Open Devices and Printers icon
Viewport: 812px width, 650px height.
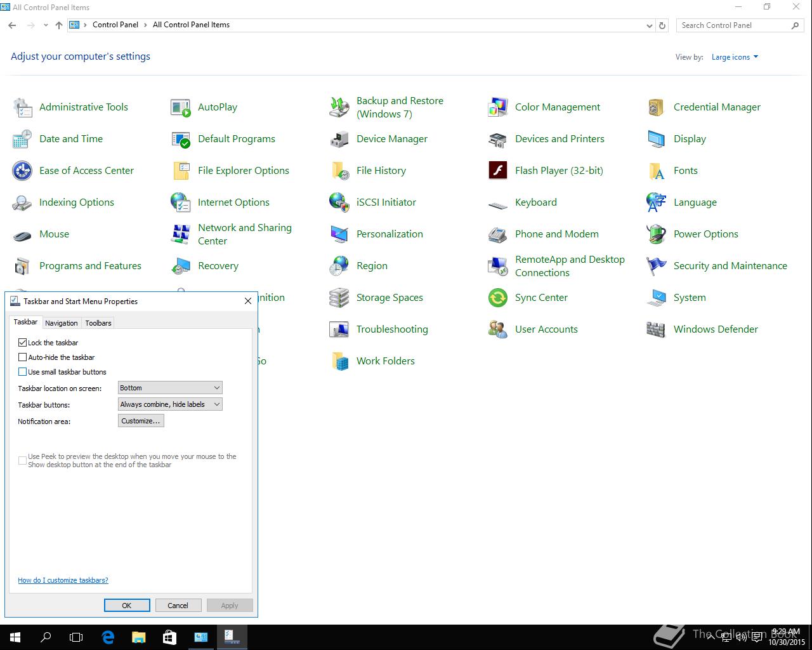click(x=498, y=139)
